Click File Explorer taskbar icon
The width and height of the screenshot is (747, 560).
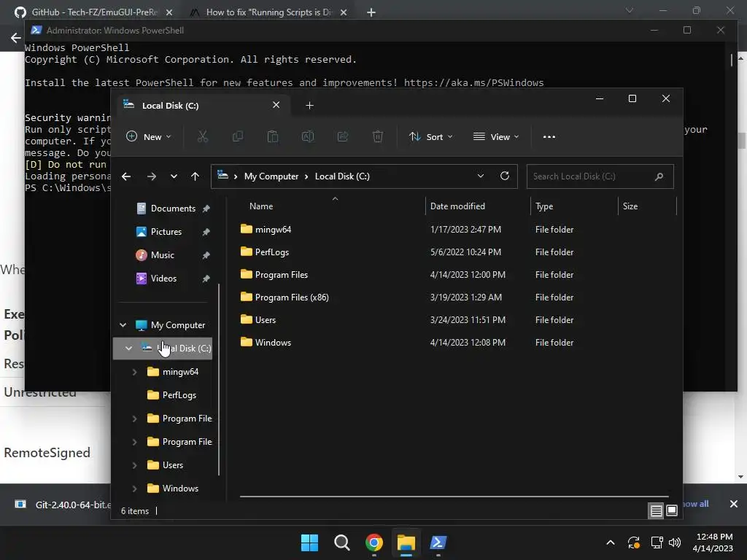pyautogui.click(x=406, y=542)
